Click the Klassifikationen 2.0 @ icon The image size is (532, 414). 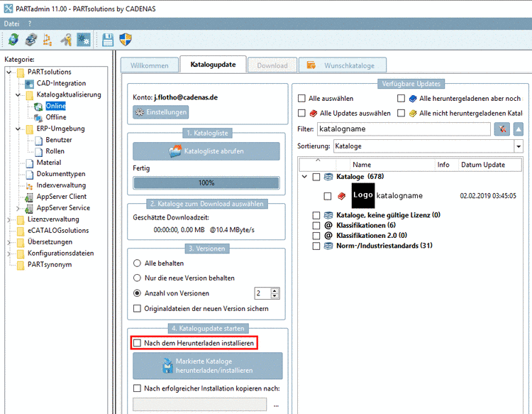tap(328, 236)
